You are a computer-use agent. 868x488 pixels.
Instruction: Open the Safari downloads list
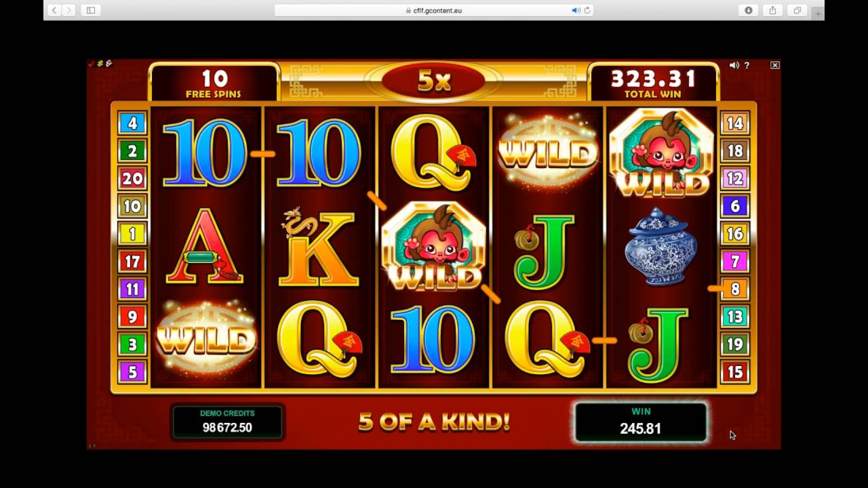[x=749, y=10]
